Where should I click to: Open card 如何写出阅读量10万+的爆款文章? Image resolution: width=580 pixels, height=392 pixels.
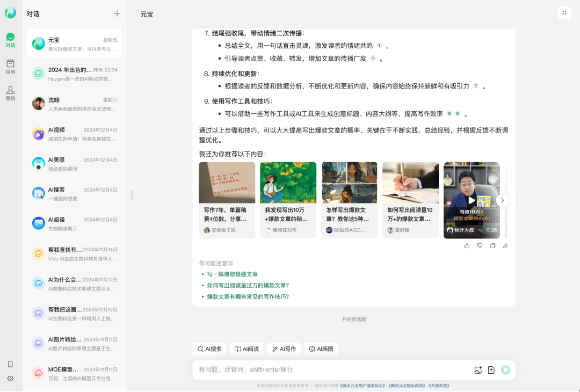411,200
